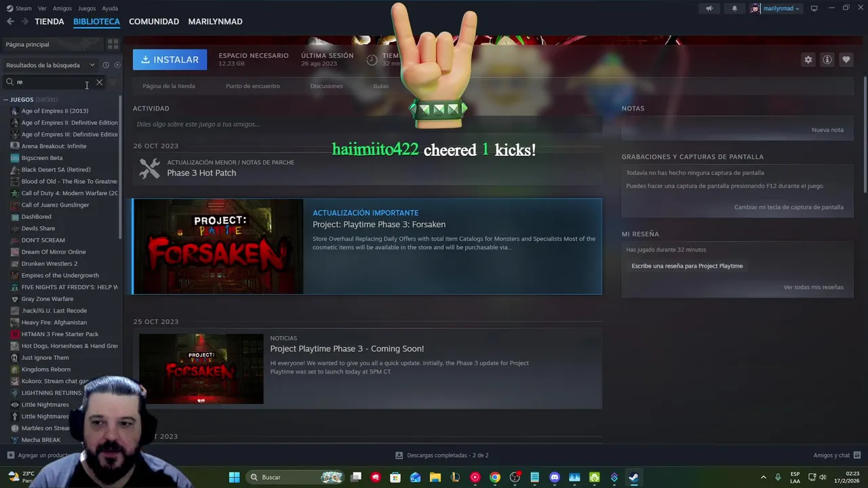
Task: Open the Ver menu
Action: tap(42, 8)
